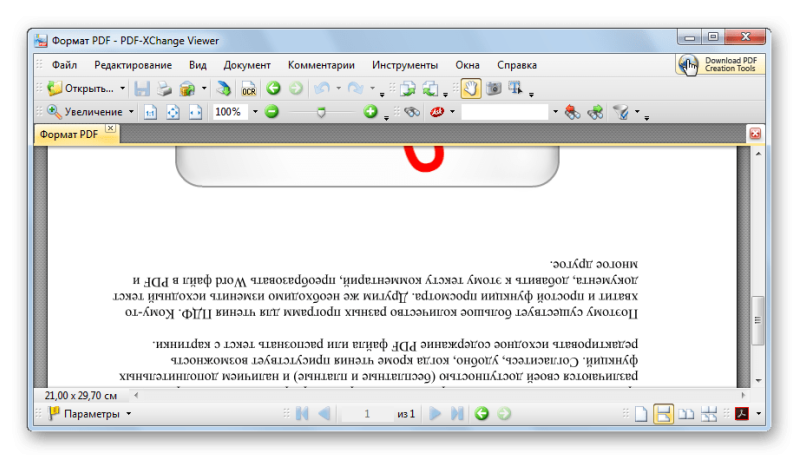Image resolution: width=800 pixels, height=460 pixels.
Task: Click the redo arrow icon
Action: 355,89
